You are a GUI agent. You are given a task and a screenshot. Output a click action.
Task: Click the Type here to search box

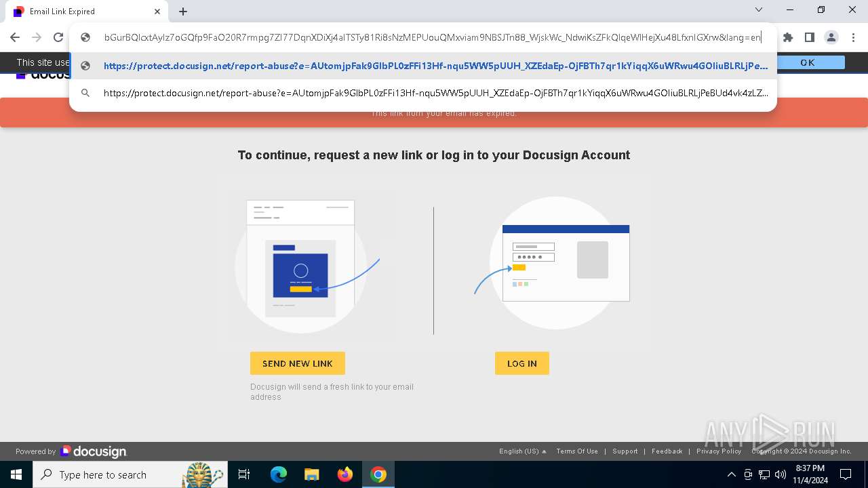coord(130,474)
